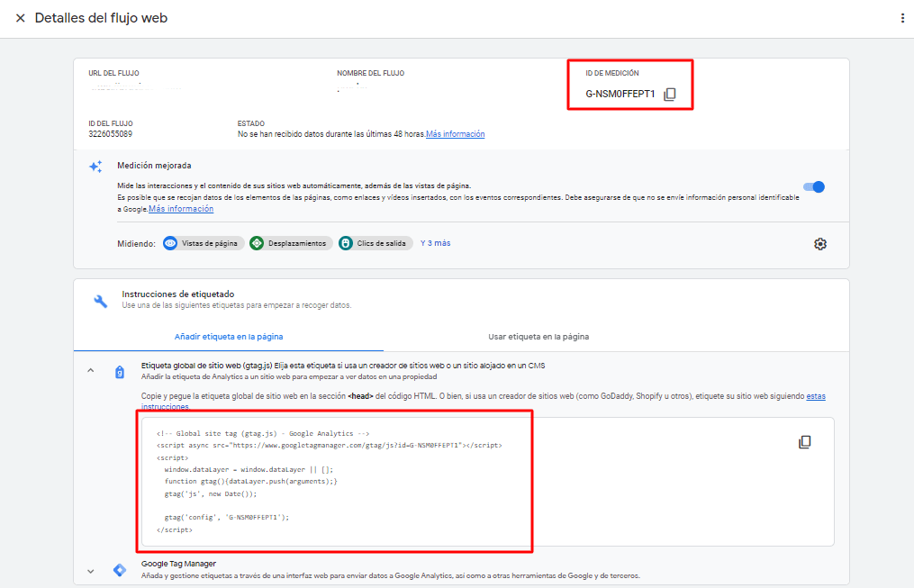Click the stream ID 3226055089
Image resolution: width=914 pixels, height=588 pixels.
point(110,134)
